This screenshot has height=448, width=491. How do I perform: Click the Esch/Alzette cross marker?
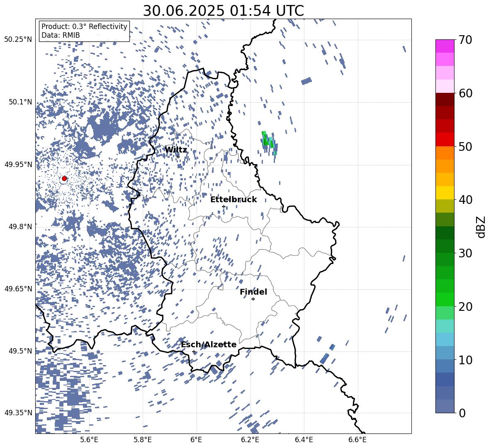point(194,351)
